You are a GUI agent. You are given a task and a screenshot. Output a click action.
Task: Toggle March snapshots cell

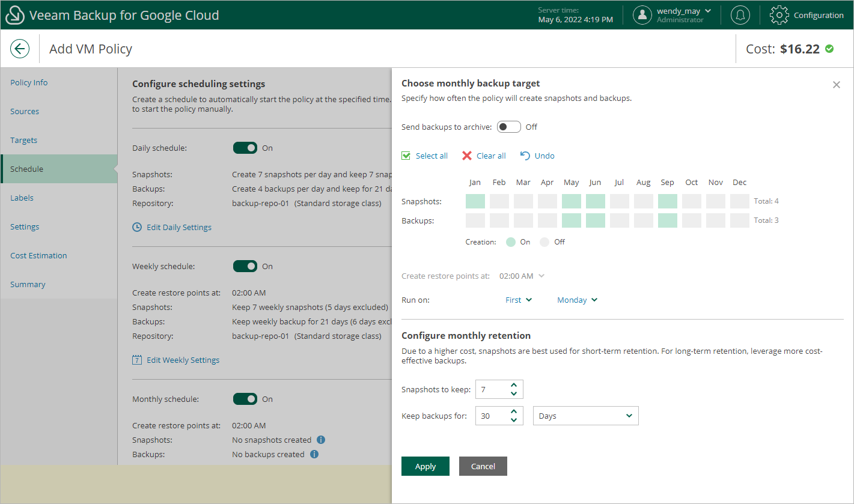[523, 201]
